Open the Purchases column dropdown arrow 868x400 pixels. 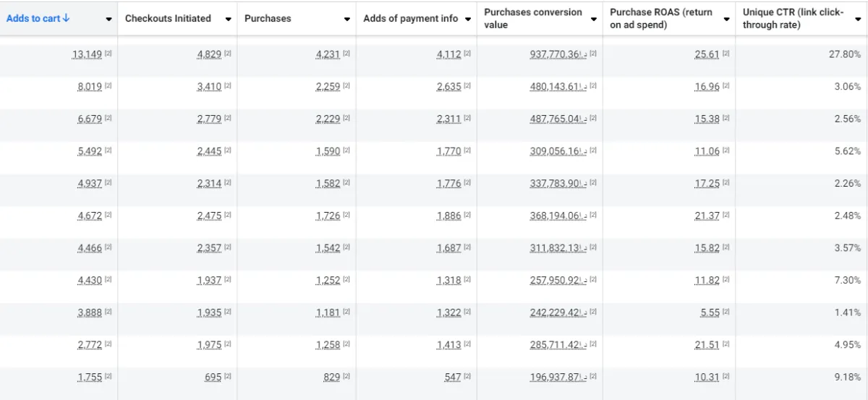[x=348, y=20]
